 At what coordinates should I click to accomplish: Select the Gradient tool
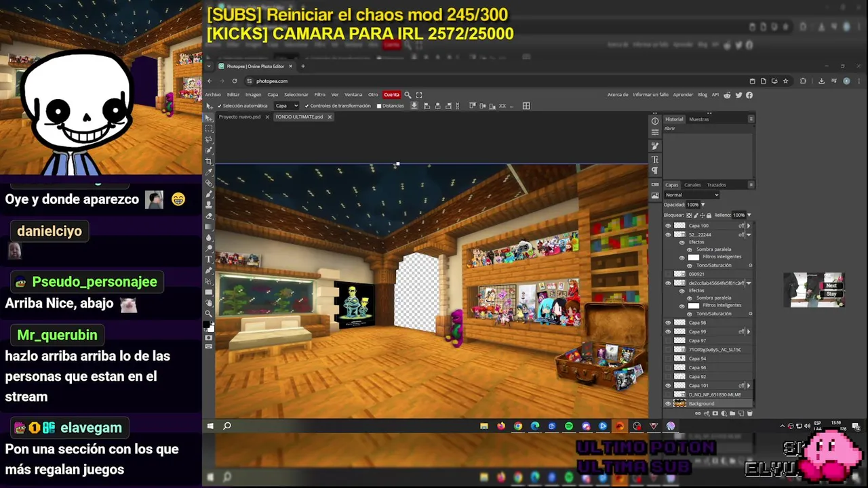coord(209,227)
